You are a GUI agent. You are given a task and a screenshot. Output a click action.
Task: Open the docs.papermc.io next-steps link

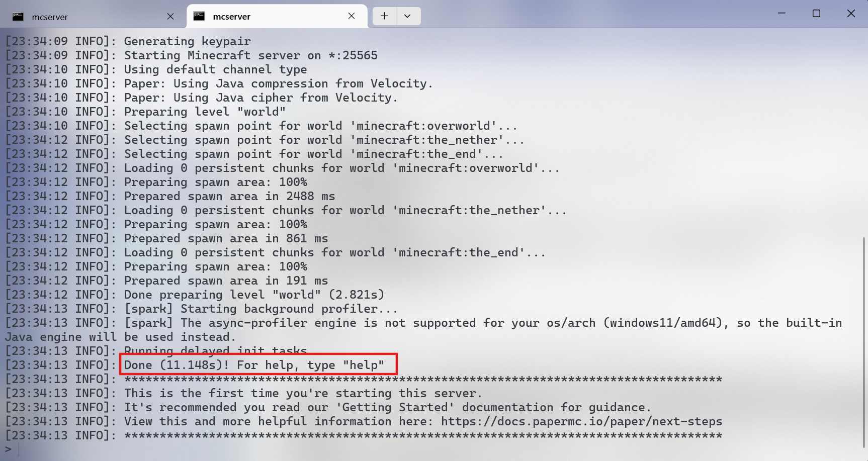(x=581, y=421)
